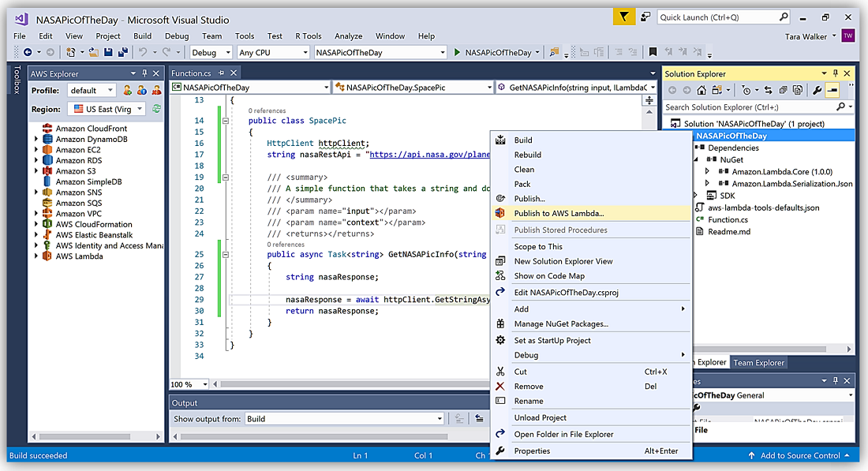Collapse the SpacePic class code region
The height and width of the screenshot is (471, 868).
(225, 121)
